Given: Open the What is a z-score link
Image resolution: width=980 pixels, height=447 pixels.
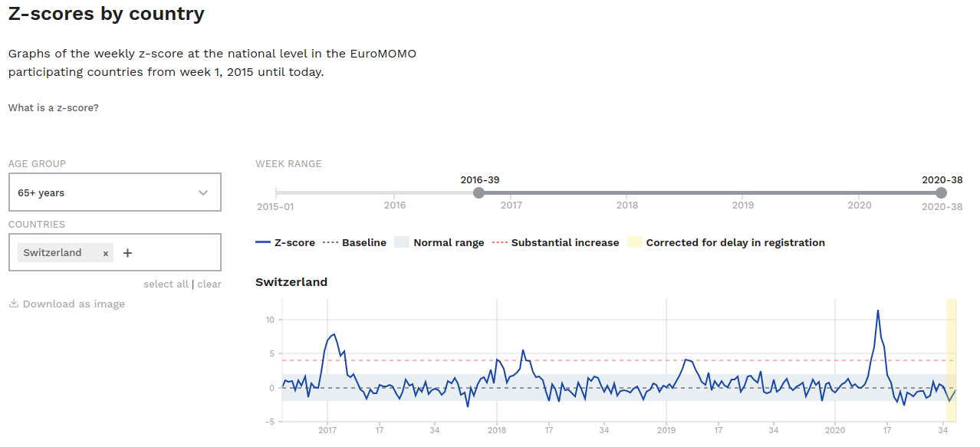Looking at the screenshot, I should pyautogui.click(x=54, y=108).
